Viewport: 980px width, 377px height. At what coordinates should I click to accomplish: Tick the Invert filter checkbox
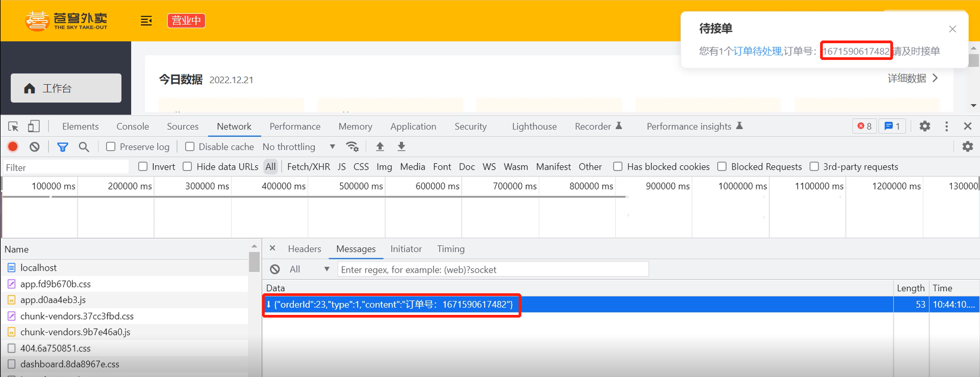tap(143, 167)
